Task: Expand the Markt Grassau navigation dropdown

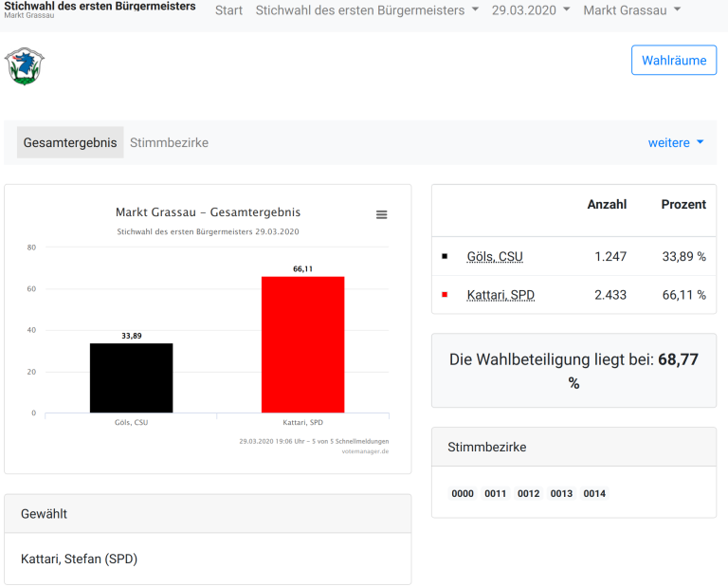Action: click(632, 10)
